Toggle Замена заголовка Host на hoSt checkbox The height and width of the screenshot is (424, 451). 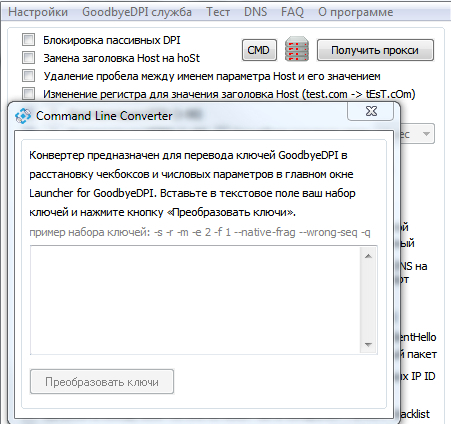click(28, 58)
